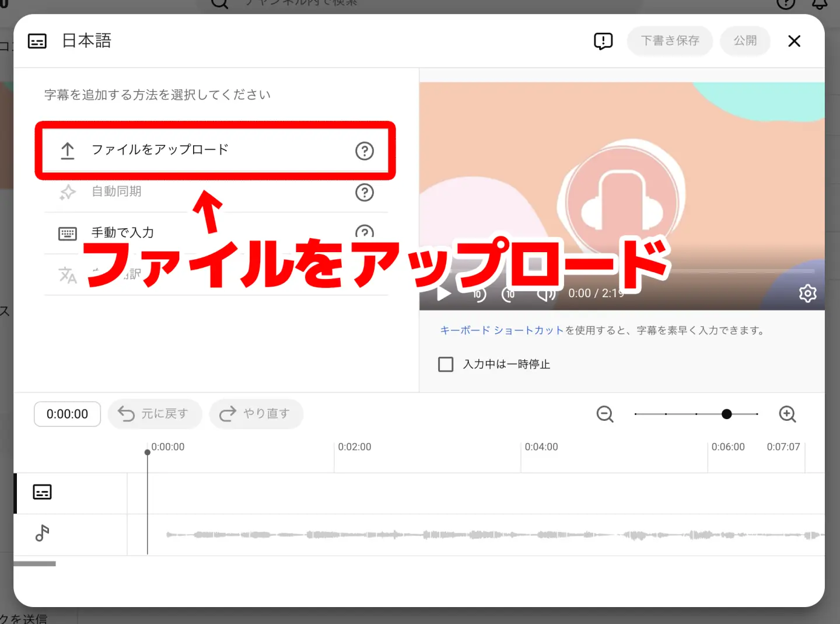
Task: Open help tooltip next to 自動同期
Action: 365,193
